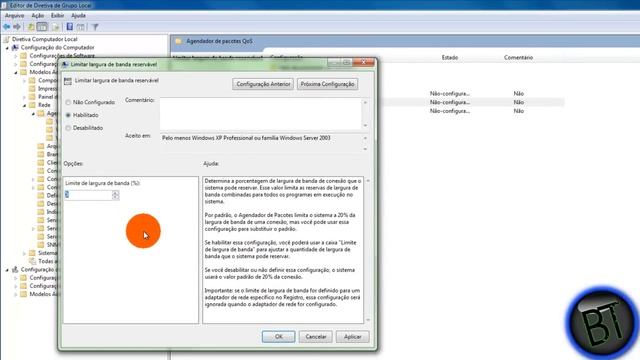Click the user Configuração node icon in tree

[15, 269]
